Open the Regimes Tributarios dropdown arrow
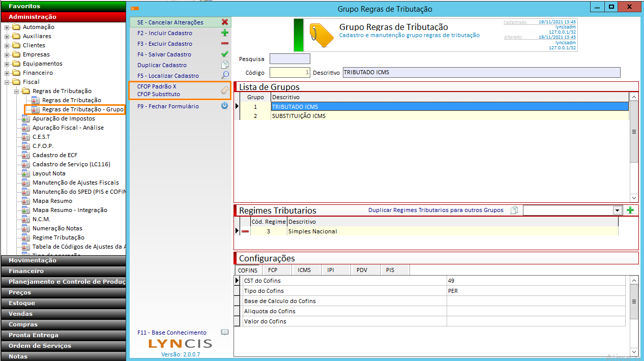The image size is (644, 361). pyautogui.click(x=618, y=210)
